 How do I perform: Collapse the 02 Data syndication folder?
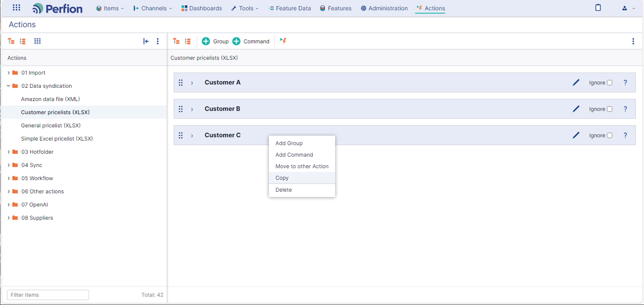[x=8, y=86]
